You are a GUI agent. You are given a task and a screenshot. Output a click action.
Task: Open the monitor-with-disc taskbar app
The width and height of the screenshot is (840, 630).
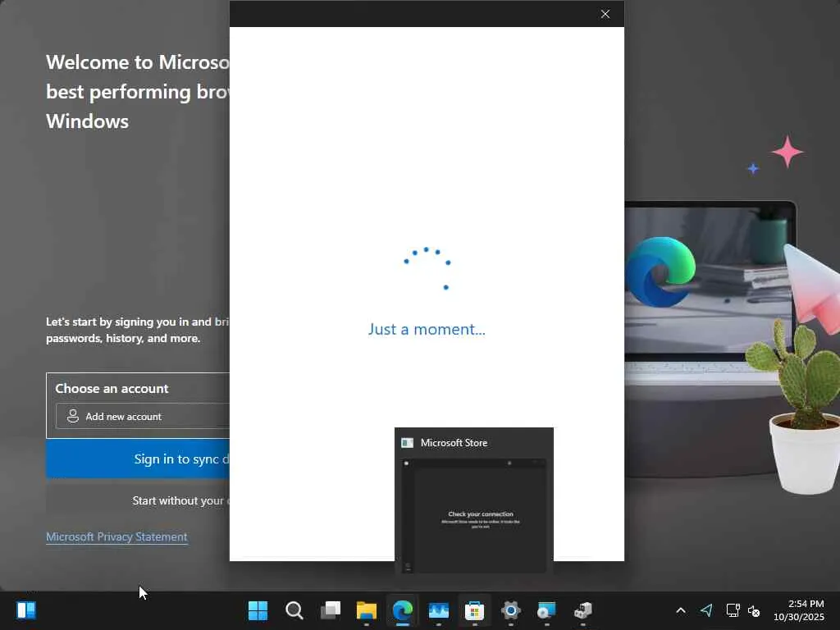point(546,610)
